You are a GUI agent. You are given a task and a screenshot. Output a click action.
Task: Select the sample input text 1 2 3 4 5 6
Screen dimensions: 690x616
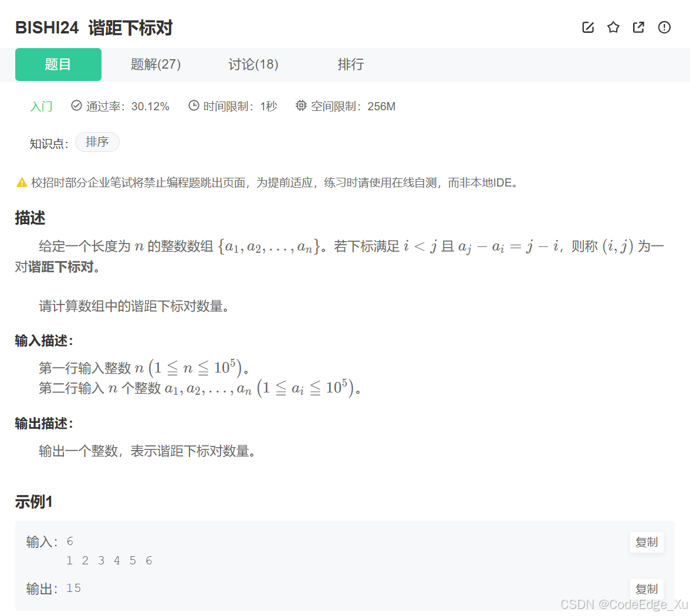[109, 560]
